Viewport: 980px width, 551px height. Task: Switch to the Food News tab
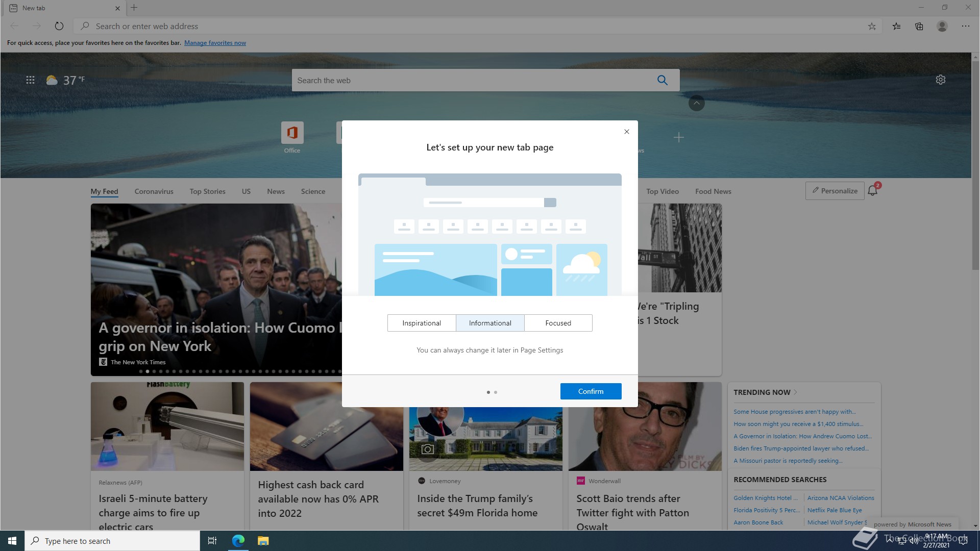(713, 191)
